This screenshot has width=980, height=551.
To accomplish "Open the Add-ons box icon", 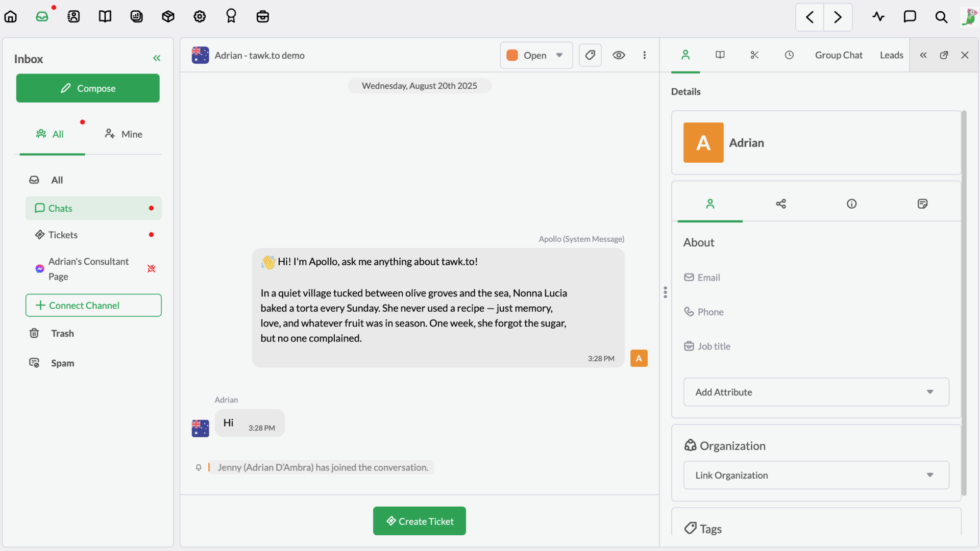I will 168,16.
